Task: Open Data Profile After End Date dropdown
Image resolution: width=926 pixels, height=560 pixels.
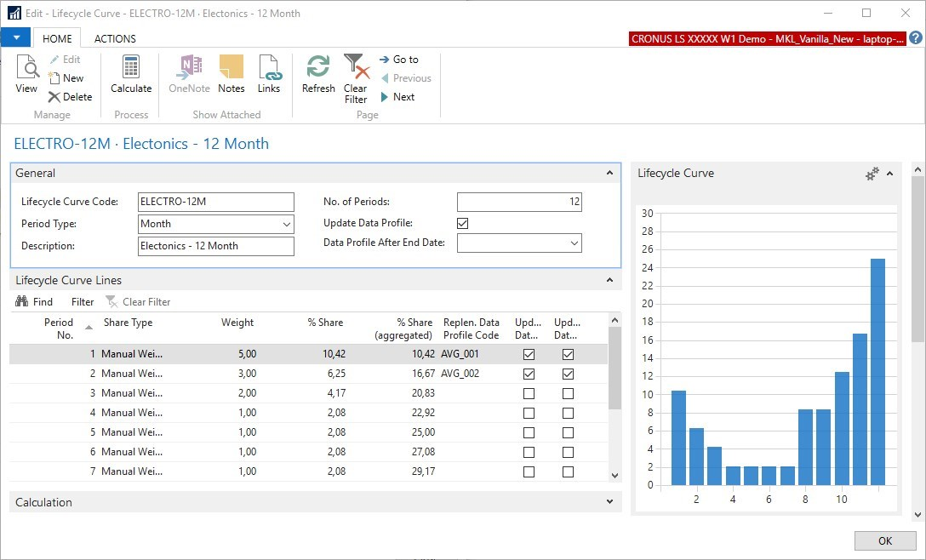Action: [x=573, y=243]
